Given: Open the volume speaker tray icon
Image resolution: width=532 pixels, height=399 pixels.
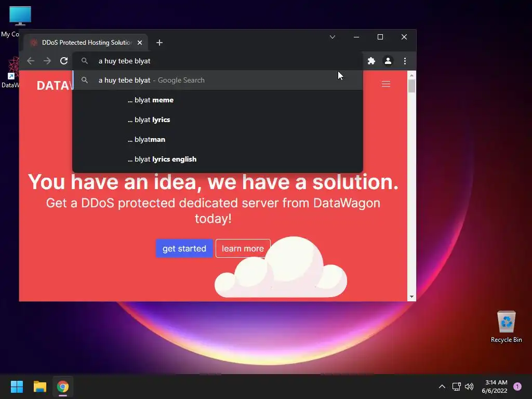Looking at the screenshot, I should [469, 387].
